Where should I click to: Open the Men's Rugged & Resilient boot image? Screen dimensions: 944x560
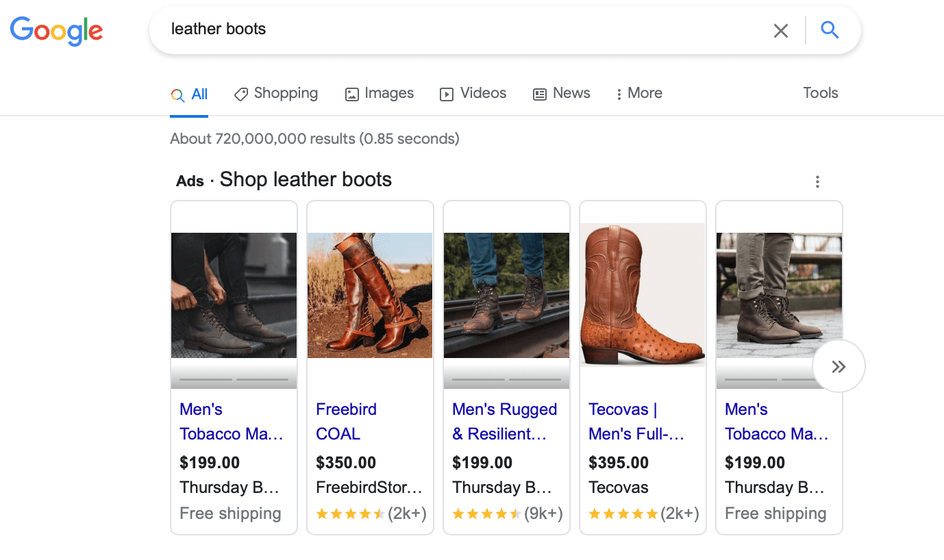[x=506, y=295]
